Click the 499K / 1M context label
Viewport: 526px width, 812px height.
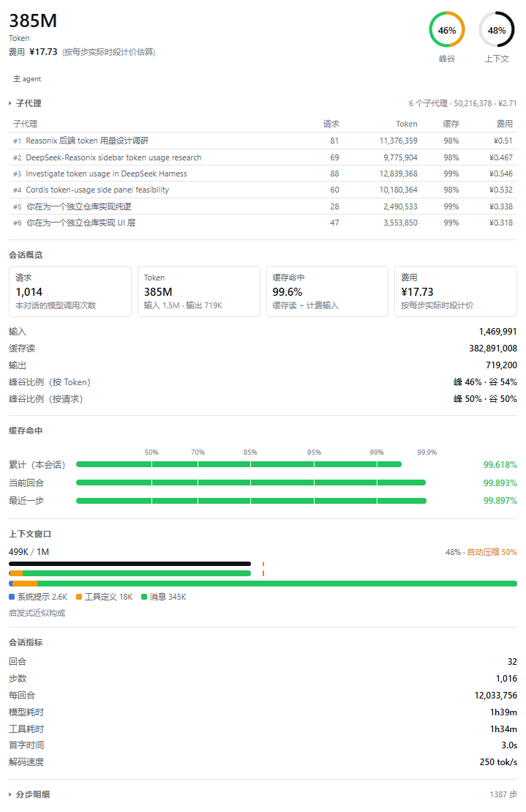29,552
